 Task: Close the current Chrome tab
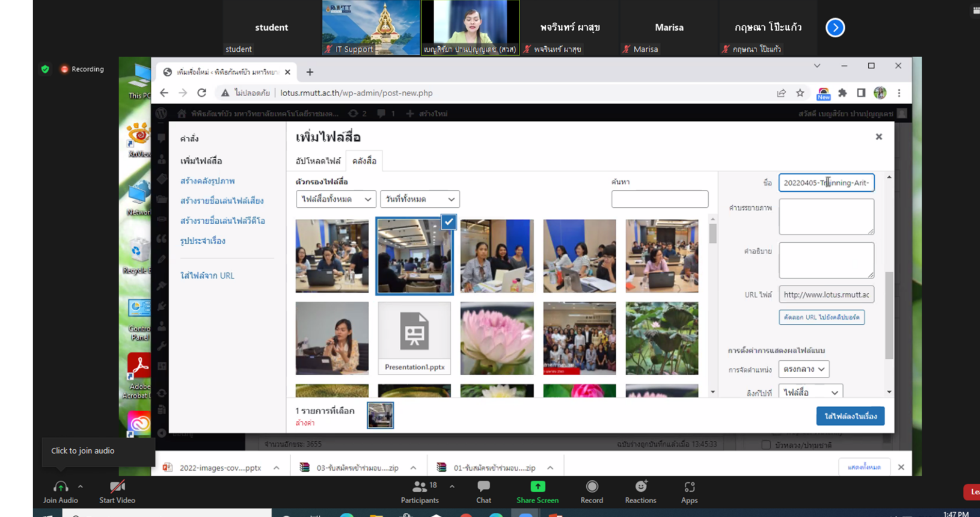click(287, 72)
